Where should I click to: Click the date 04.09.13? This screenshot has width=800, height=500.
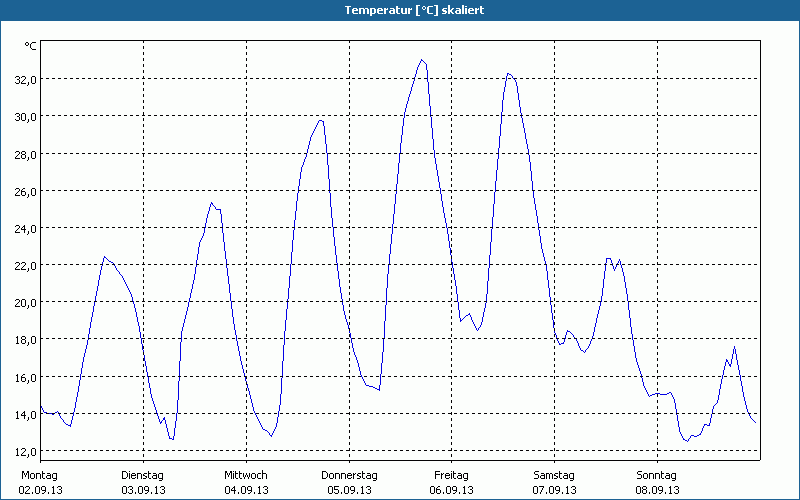(246, 490)
